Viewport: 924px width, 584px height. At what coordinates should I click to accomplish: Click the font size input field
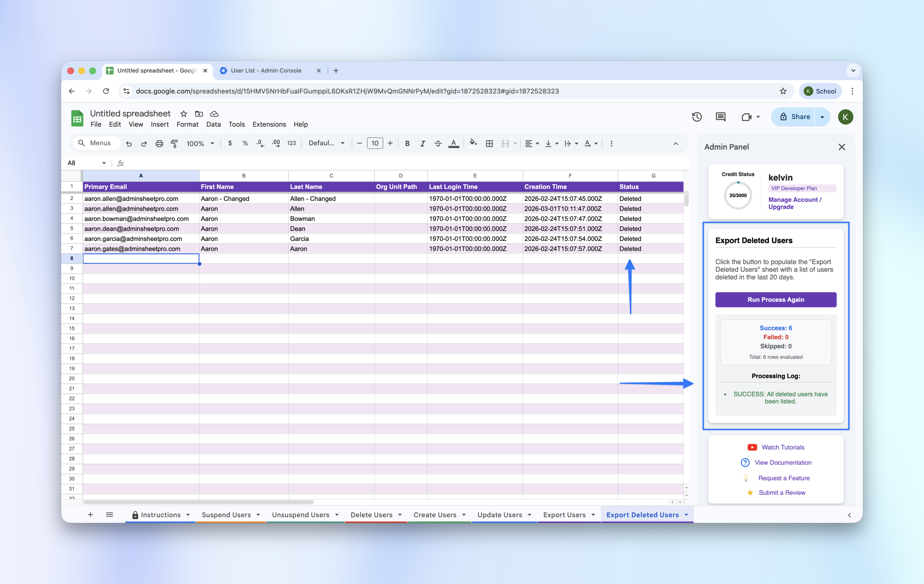(375, 144)
